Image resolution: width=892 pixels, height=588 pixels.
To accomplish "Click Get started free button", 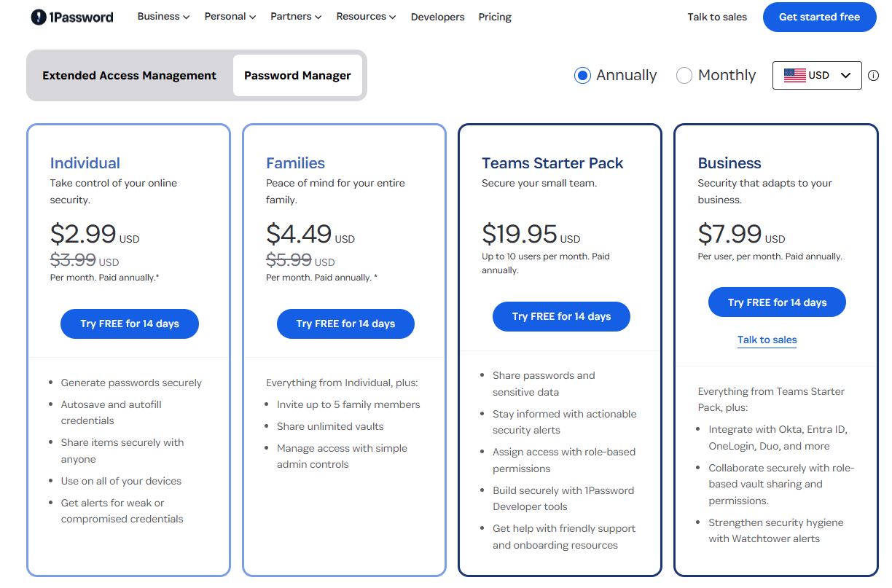I will click(819, 17).
